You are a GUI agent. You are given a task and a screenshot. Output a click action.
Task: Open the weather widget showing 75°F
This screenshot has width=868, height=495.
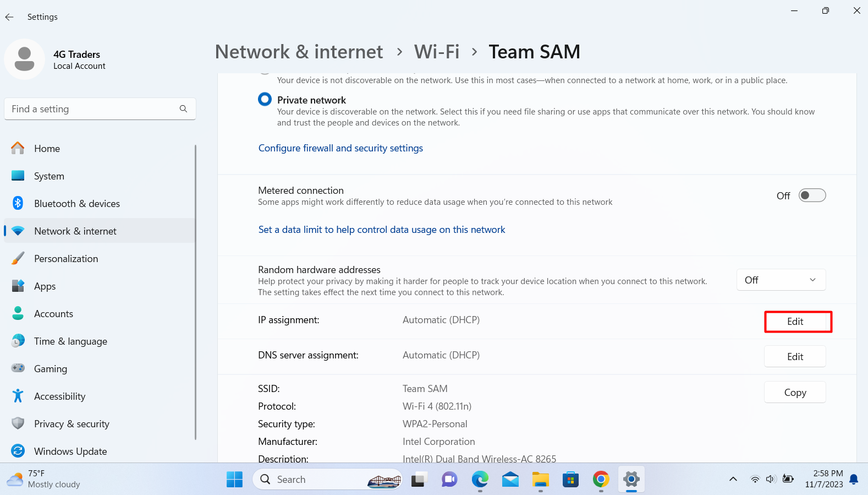pos(44,479)
